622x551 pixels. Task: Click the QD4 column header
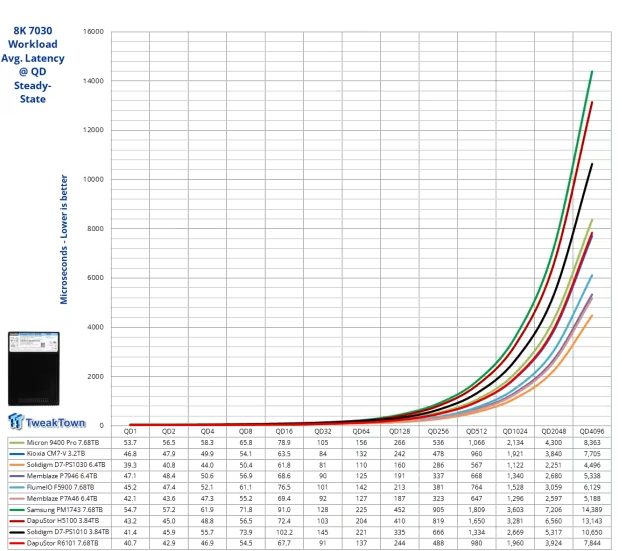(207, 432)
